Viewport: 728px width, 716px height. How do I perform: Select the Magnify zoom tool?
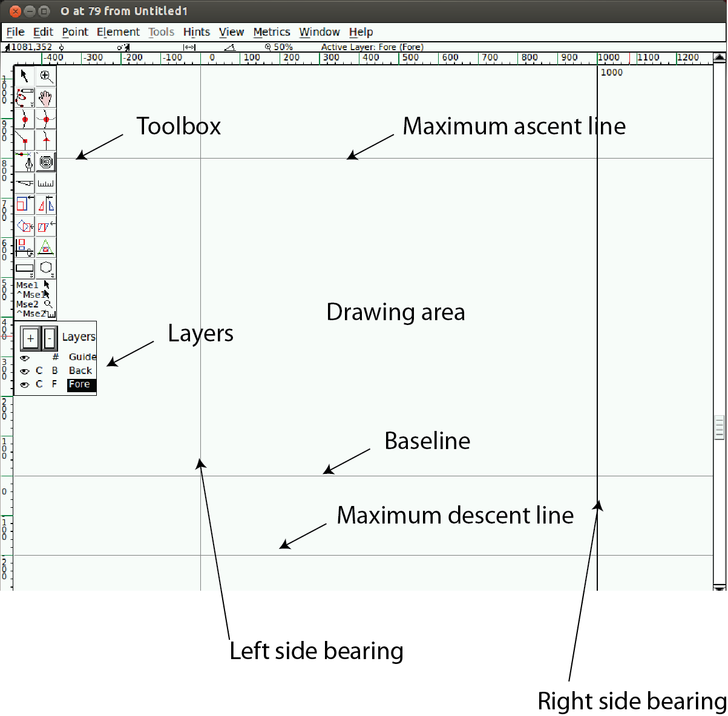[x=46, y=76]
